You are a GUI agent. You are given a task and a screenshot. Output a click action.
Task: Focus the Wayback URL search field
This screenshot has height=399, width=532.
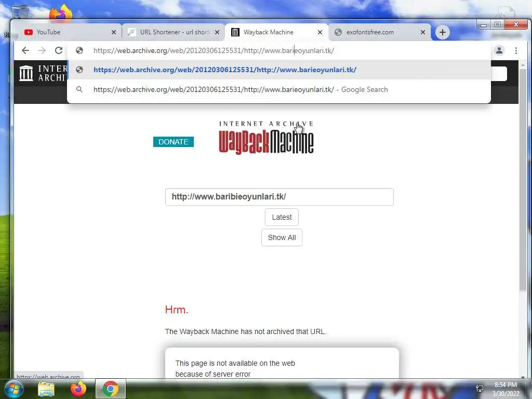pos(279,197)
